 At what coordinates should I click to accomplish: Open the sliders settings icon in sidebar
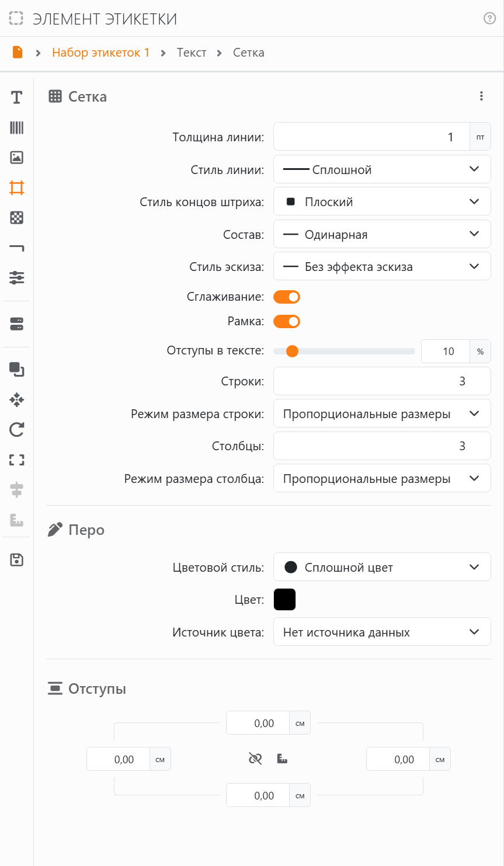(x=16, y=277)
